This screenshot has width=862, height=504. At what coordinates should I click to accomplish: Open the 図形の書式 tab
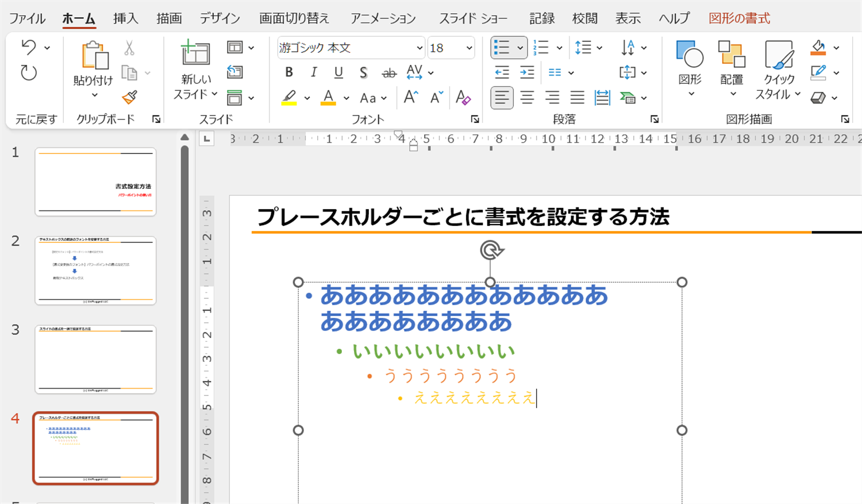(740, 18)
